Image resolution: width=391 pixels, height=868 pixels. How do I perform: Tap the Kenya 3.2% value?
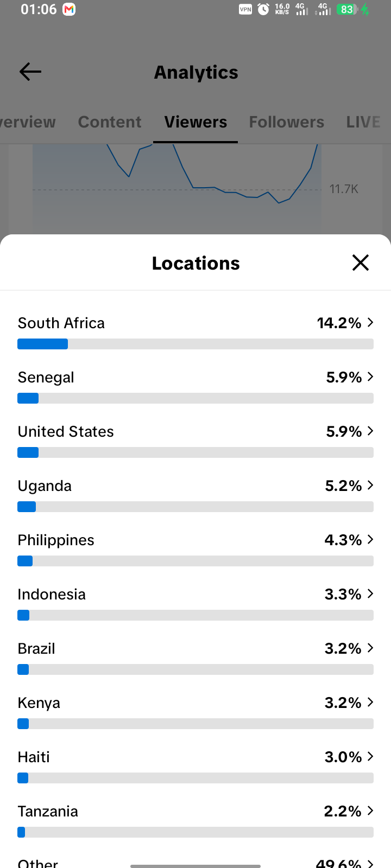point(343,703)
